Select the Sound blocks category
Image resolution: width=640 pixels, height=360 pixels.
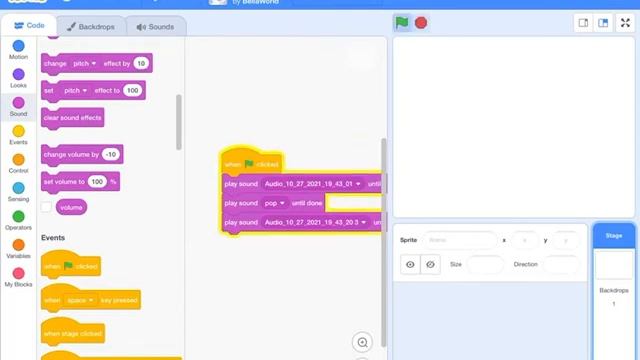pyautogui.click(x=18, y=107)
